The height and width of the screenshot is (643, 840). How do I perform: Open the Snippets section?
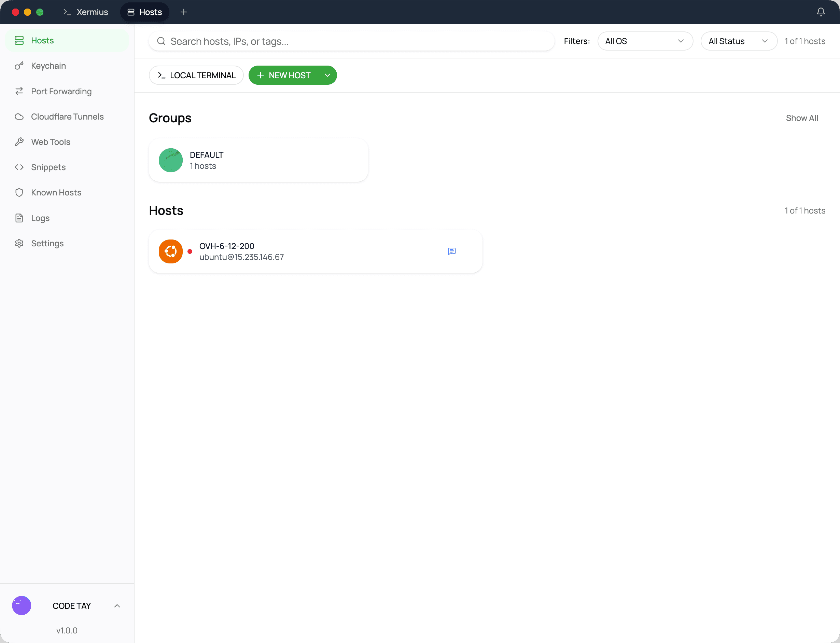(48, 167)
